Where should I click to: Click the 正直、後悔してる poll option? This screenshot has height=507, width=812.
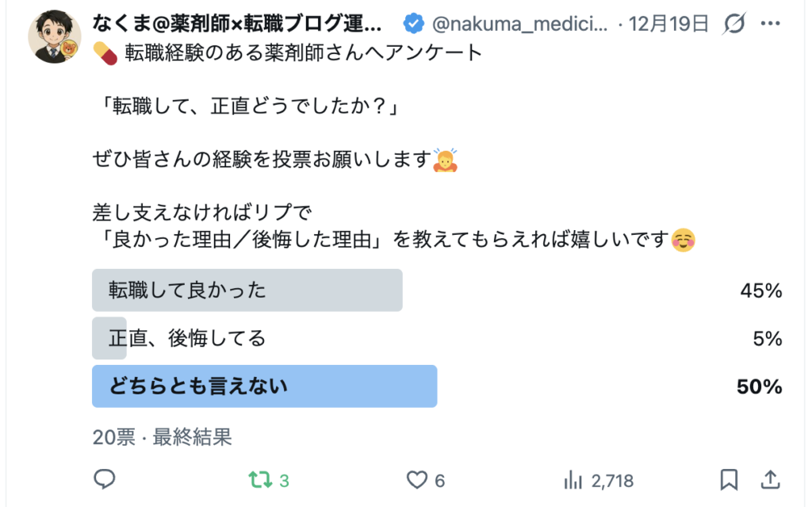pyautogui.click(x=187, y=339)
